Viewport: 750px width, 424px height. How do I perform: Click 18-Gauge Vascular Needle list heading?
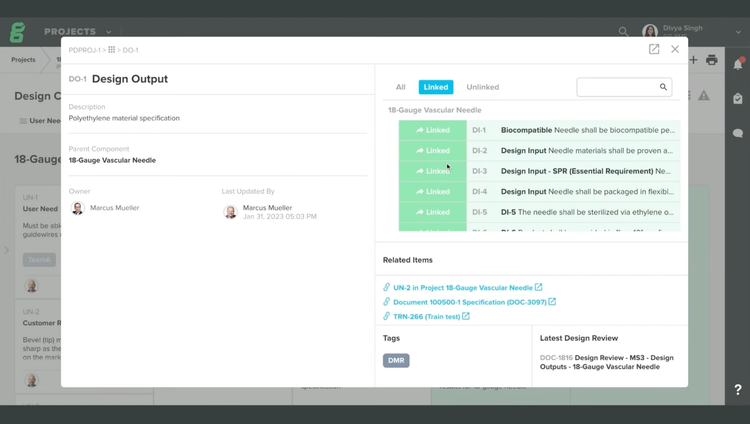tap(434, 110)
